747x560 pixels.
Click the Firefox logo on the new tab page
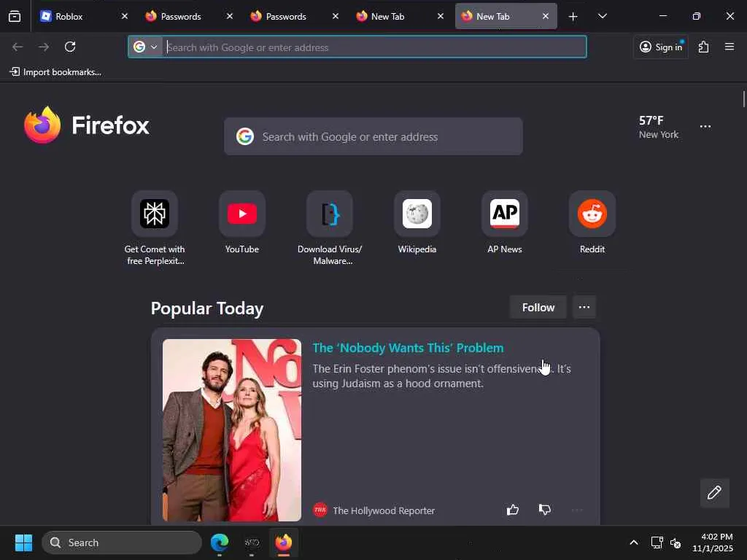[87, 125]
